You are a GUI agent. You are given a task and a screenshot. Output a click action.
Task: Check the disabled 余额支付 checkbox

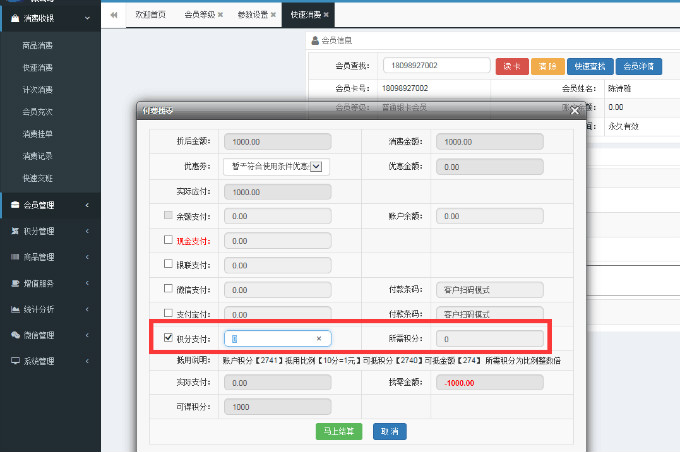tap(168, 215)
